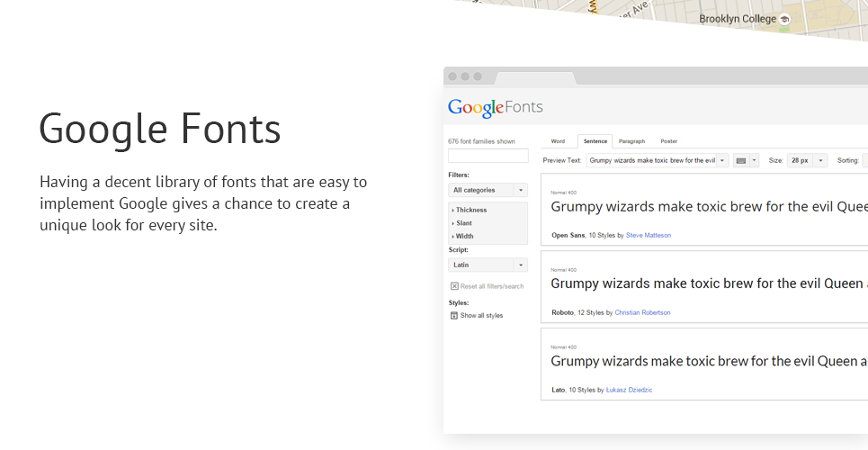
Task: Open the Latin script dropdown
Action: coord(488,265)
